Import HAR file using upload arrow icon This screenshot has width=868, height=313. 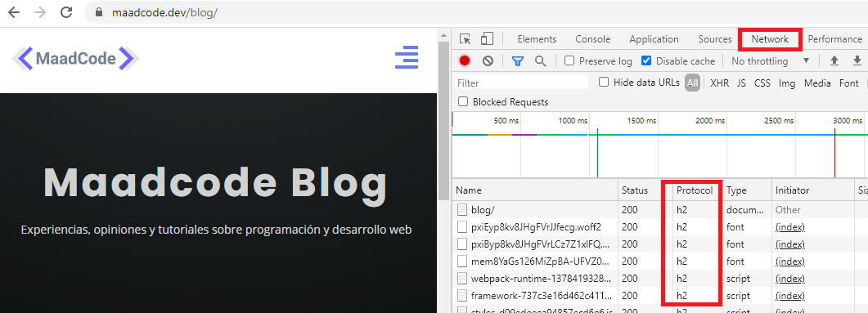[834, 60]
